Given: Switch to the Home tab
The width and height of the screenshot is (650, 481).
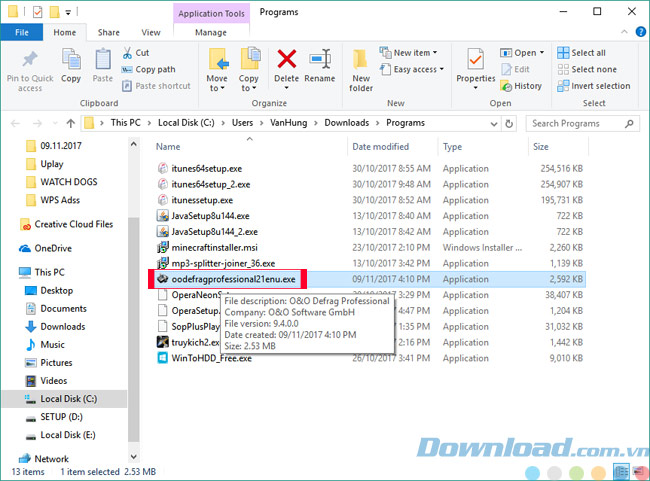Looking at the screenshot, I should click(x=65, y=32).
